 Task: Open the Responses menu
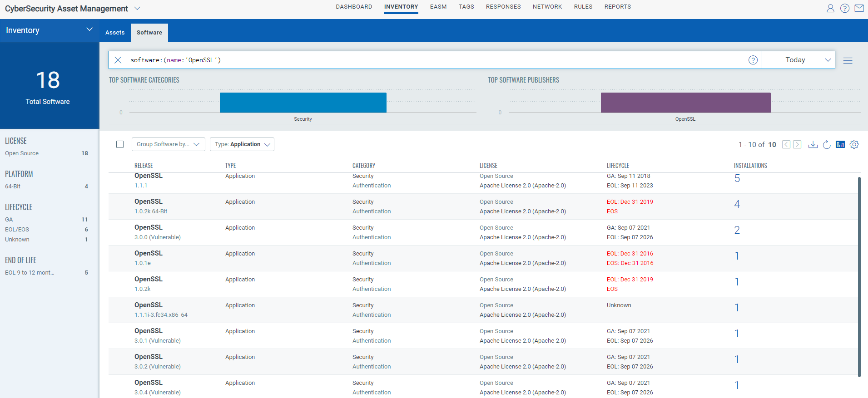[x=503, y=7]
